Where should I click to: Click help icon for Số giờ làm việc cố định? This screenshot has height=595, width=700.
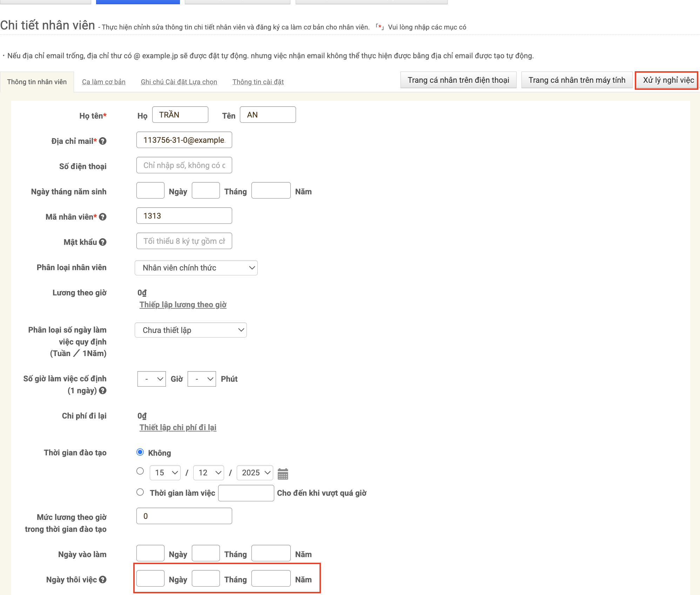[102, 390]
